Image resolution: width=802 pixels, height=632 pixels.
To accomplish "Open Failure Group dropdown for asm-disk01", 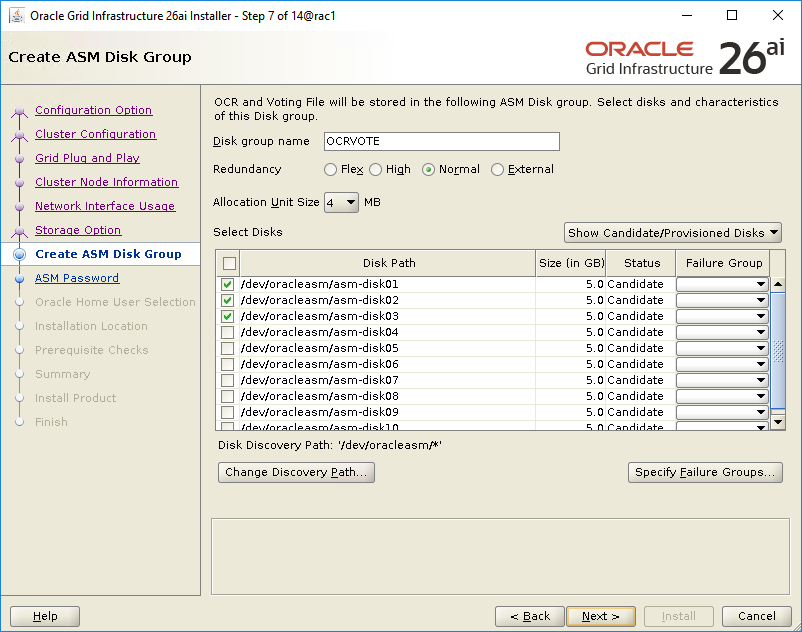I will pyautogui.click(x=722, y=284).
